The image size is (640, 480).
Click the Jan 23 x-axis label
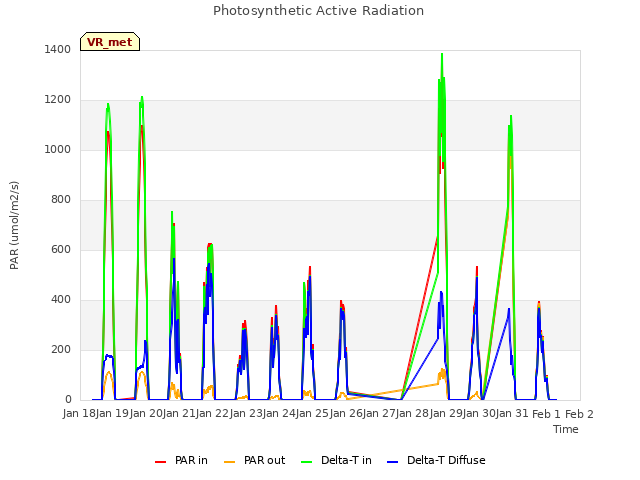244,414
